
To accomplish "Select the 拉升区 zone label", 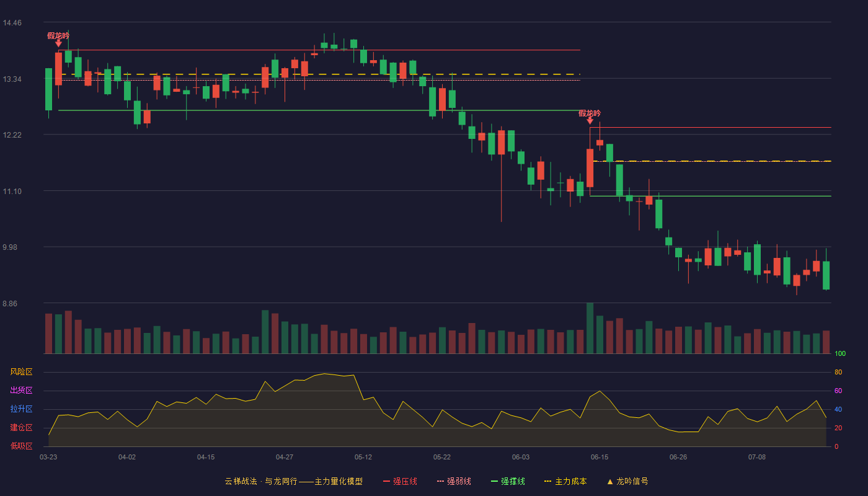I will pyautogui.click(x=21, y=409).
